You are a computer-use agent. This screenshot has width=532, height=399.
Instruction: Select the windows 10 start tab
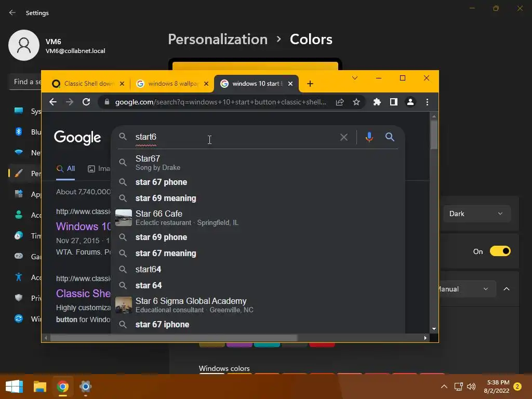[x=256, y=84]
